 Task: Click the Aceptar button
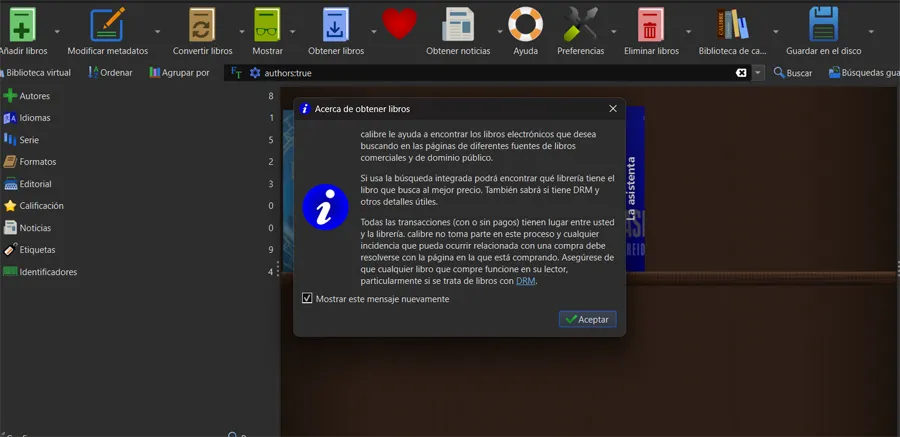(588, 319)
